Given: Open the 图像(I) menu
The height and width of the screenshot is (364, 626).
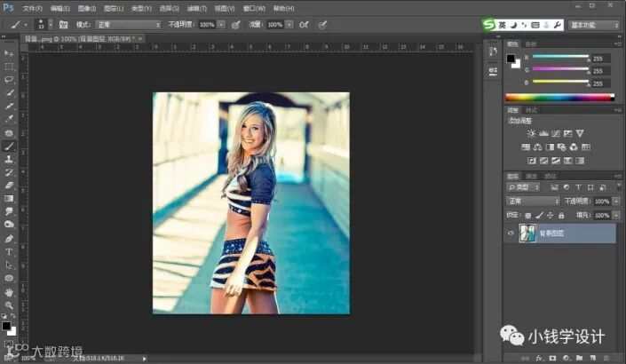Looking at the screenshot, I should tap(87, 8).
